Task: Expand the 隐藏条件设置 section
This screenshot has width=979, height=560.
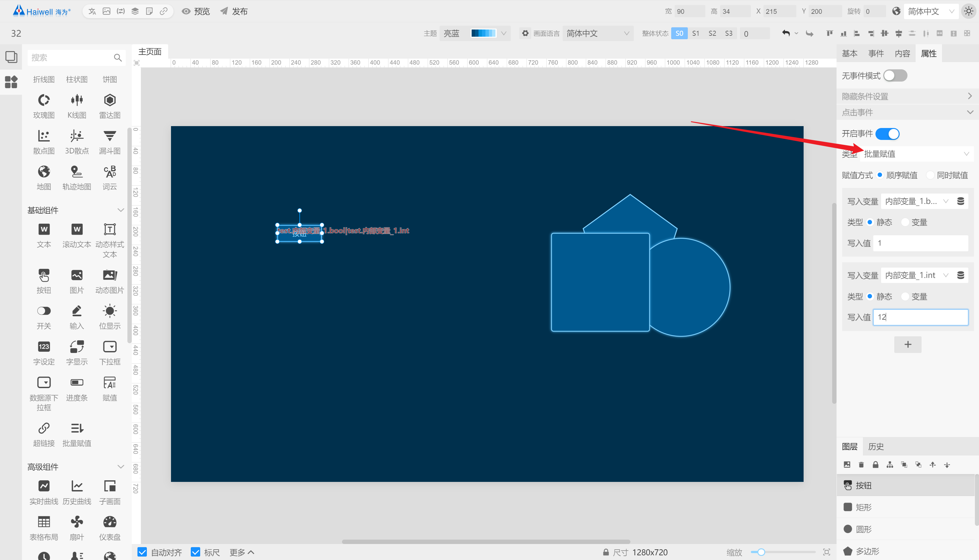Action: [907, 96]
